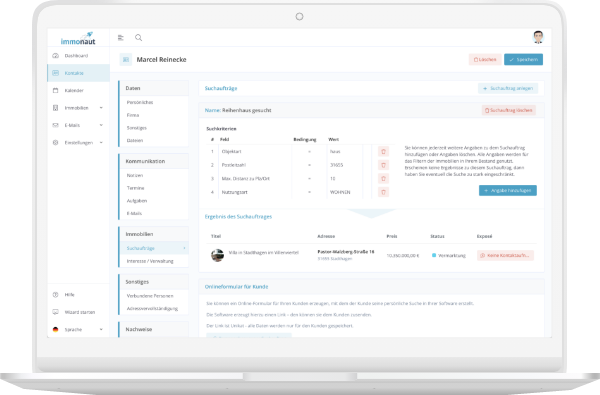Select Sonstiges under Daten

pyautogui.click(x=137, y=128)
